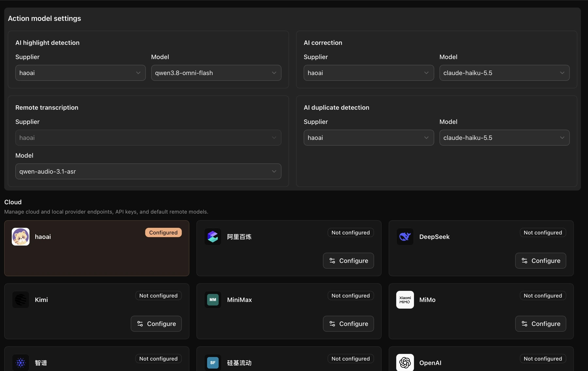This screenshot has width=588, height=371.
Task: Click the MiniMax MM logo
Action: pos(213,299)
